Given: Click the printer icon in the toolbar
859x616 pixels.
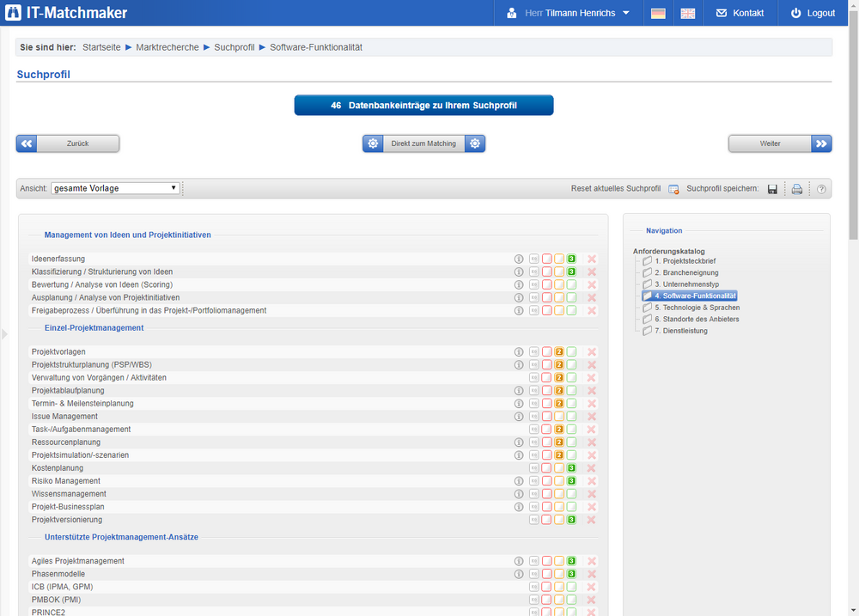Looking at the screenshot, I should coord(796,189).
